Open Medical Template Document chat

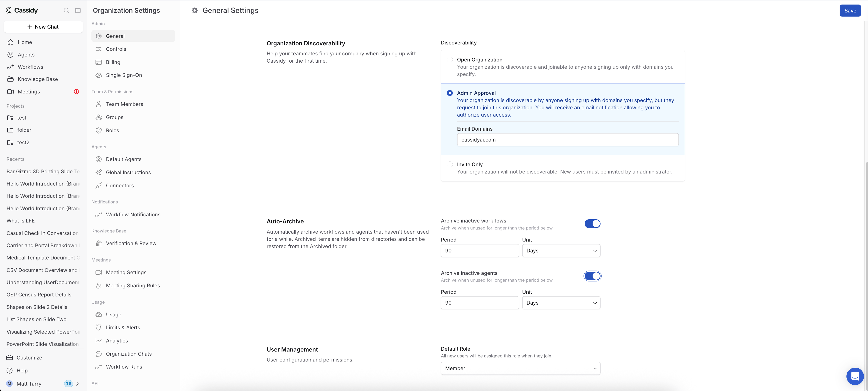pyautogui.click(x=43, y=258)
